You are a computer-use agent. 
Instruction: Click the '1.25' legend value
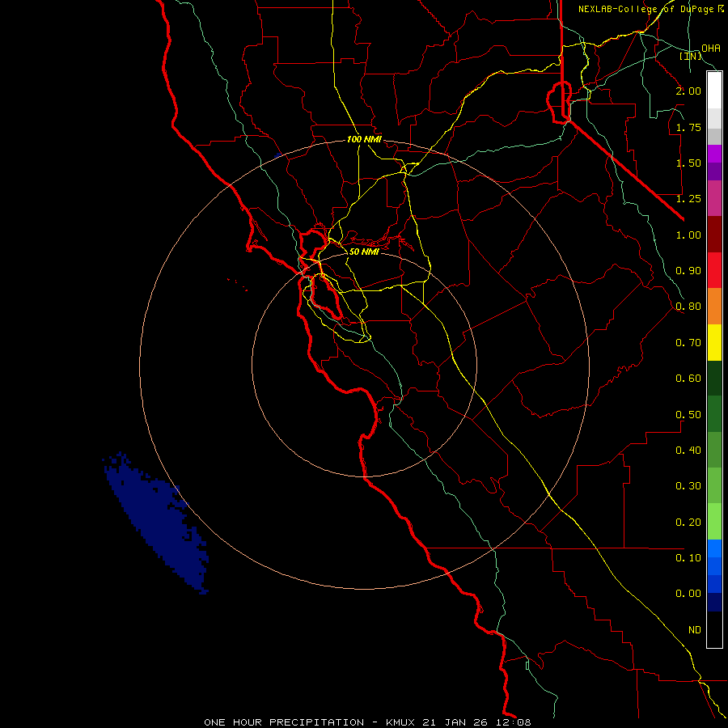pos(688,199)
